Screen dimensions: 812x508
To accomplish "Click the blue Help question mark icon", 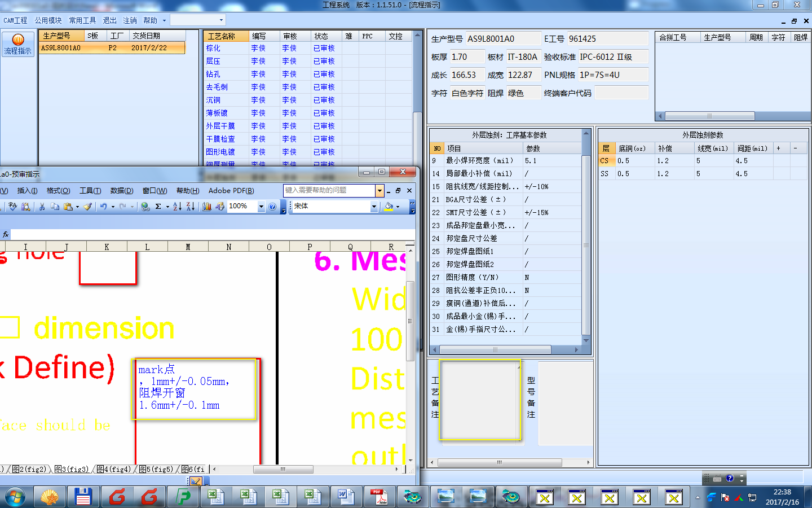I will tap(272, 207).
